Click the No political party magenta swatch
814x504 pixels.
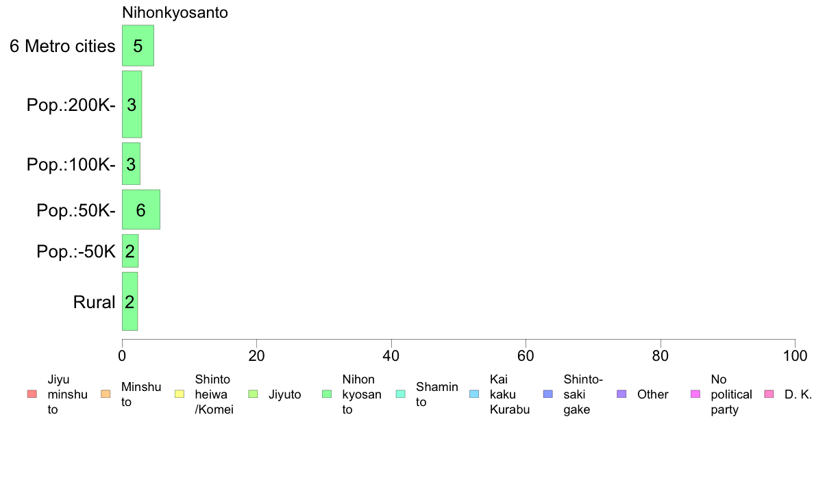(x=695, y=394)
